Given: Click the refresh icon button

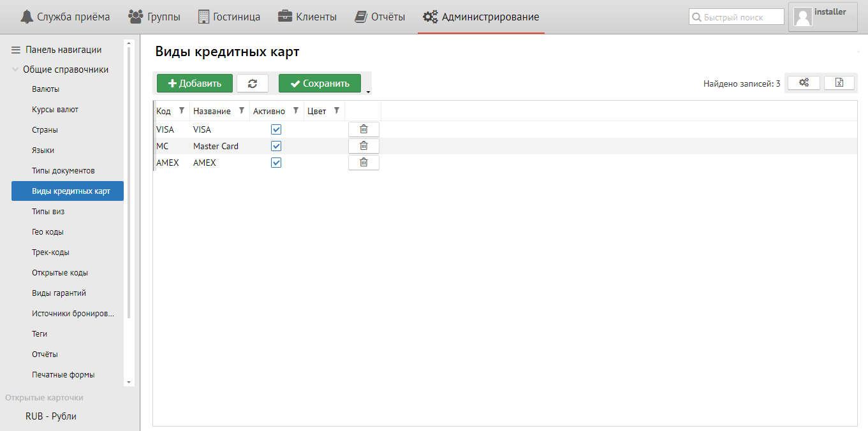Looking at the screenshot, I should tap(253, 84).
